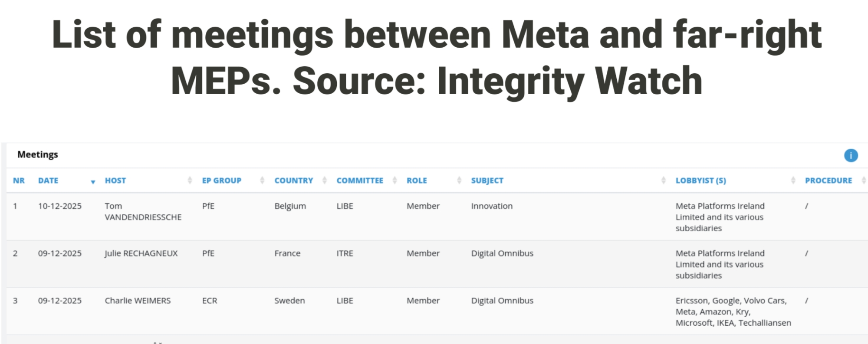
Task: Click the SUBJECT column header text
Action: coord(487,180)
